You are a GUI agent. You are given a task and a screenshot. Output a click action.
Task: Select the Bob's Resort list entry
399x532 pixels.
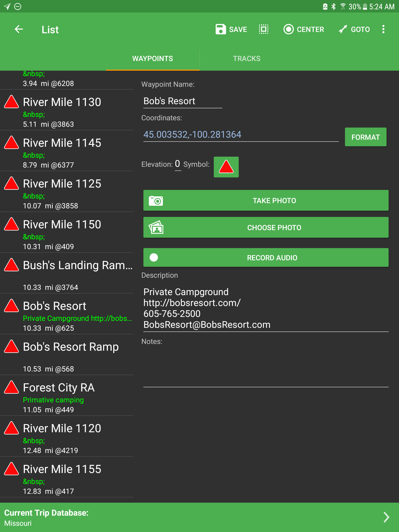[66, 314]
